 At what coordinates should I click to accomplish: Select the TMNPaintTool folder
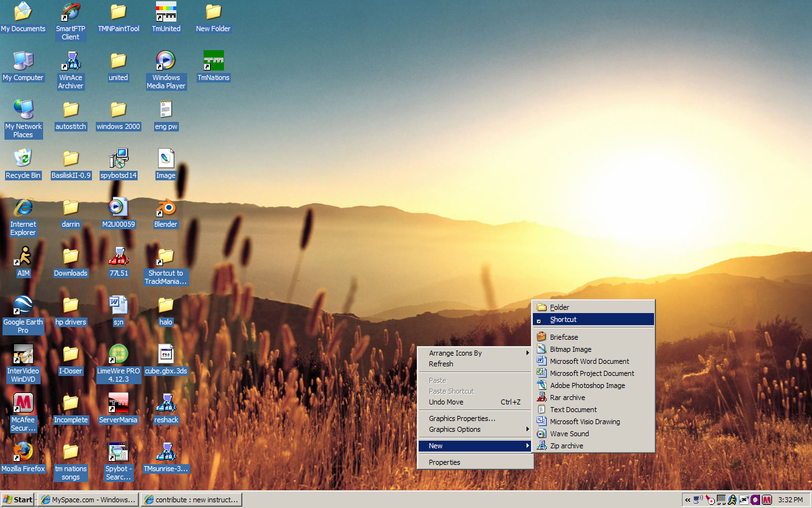pyautogui.click(x=119, y=17)
